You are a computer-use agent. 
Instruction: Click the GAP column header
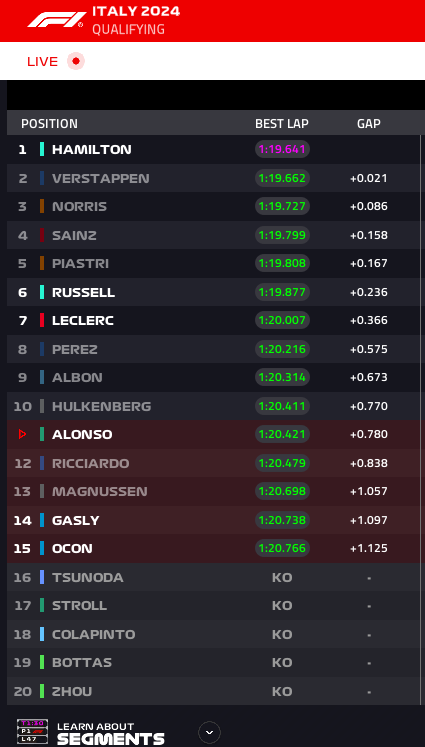(369, 124)
